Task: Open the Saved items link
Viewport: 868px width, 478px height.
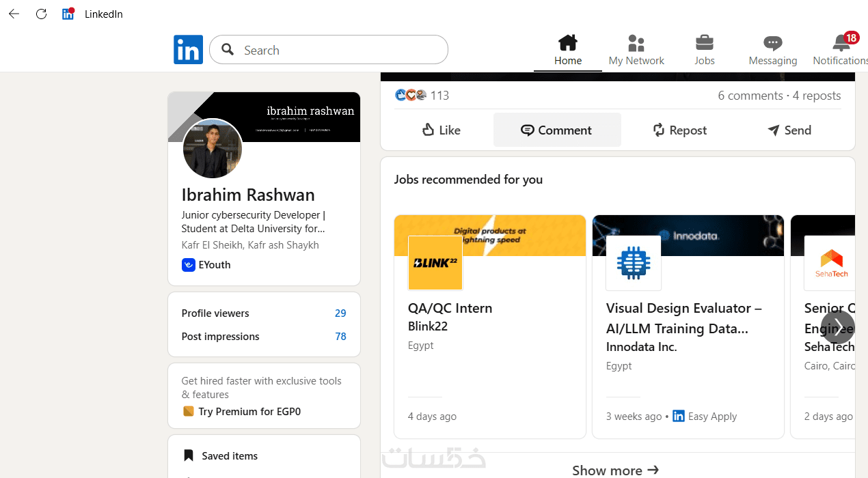Action: click(x=229, y=455)
